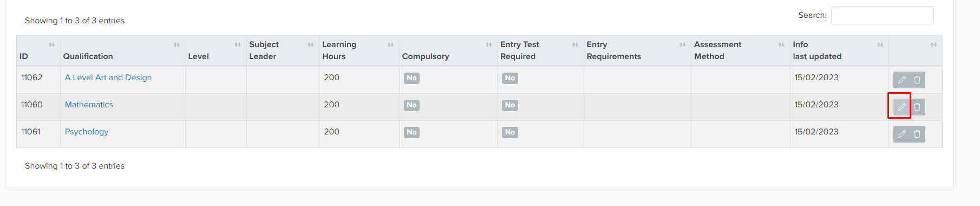Sort by Compulsory column header

[448, 51]
